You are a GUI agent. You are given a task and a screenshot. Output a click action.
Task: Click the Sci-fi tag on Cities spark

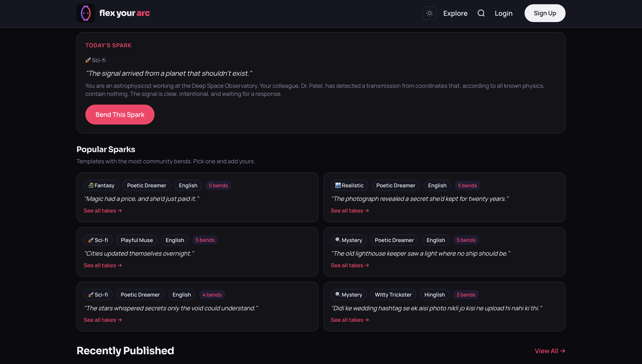coord(98,240)
